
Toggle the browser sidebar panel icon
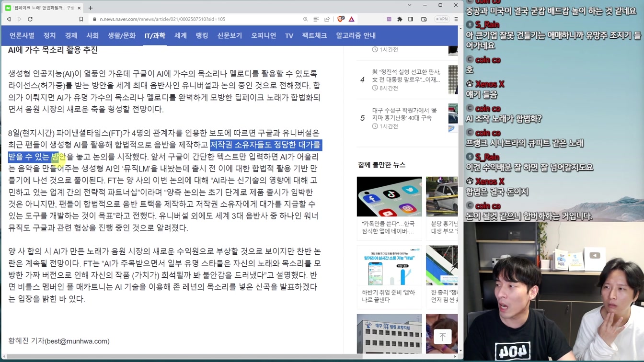tap(411, 19)
